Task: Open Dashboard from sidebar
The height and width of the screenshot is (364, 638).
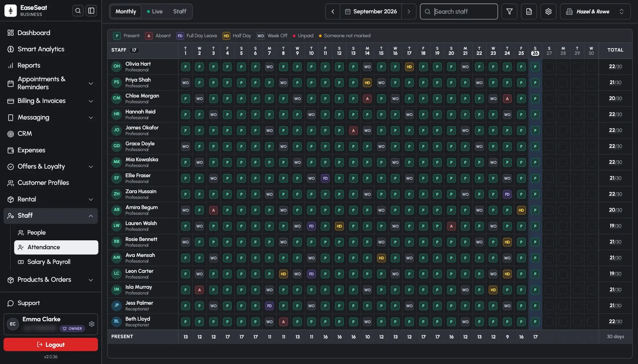Action: click(x=51, y=33)
